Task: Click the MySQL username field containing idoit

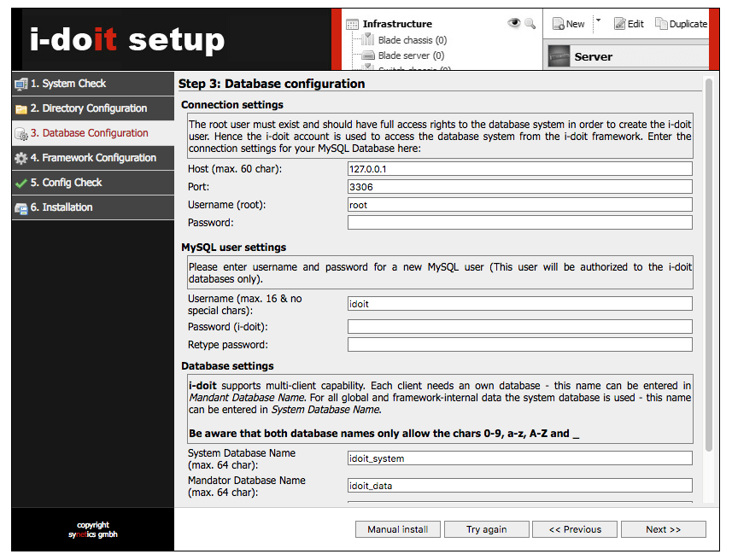Action: (x=519, y=304)
